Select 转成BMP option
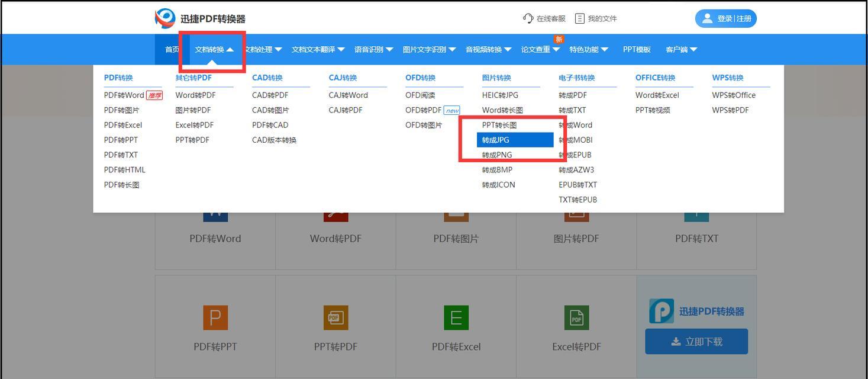The image size is (868, 379). [498, 170]
